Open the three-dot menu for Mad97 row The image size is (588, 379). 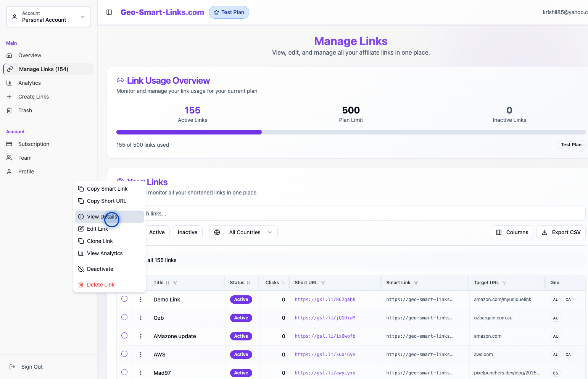(x=141, y=373)
